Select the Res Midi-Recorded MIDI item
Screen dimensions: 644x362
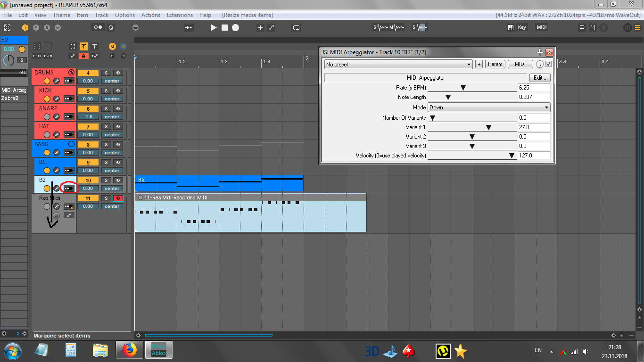[x=250, y=213]
